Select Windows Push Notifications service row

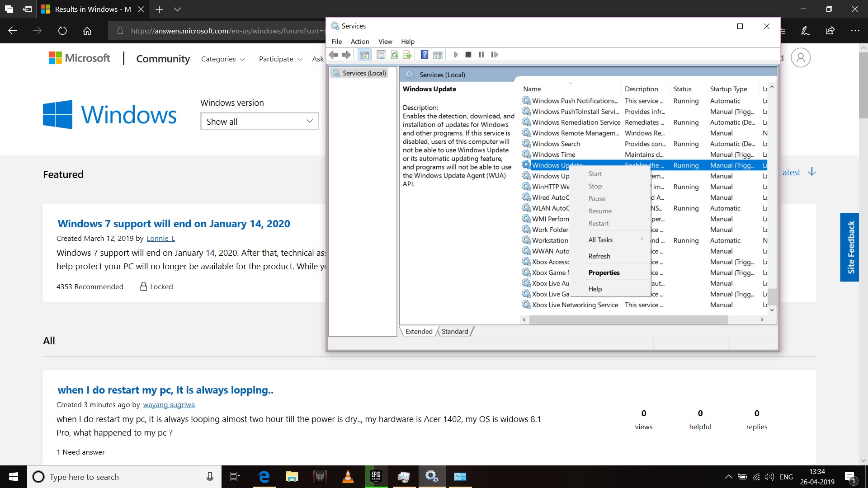(644, 101)
